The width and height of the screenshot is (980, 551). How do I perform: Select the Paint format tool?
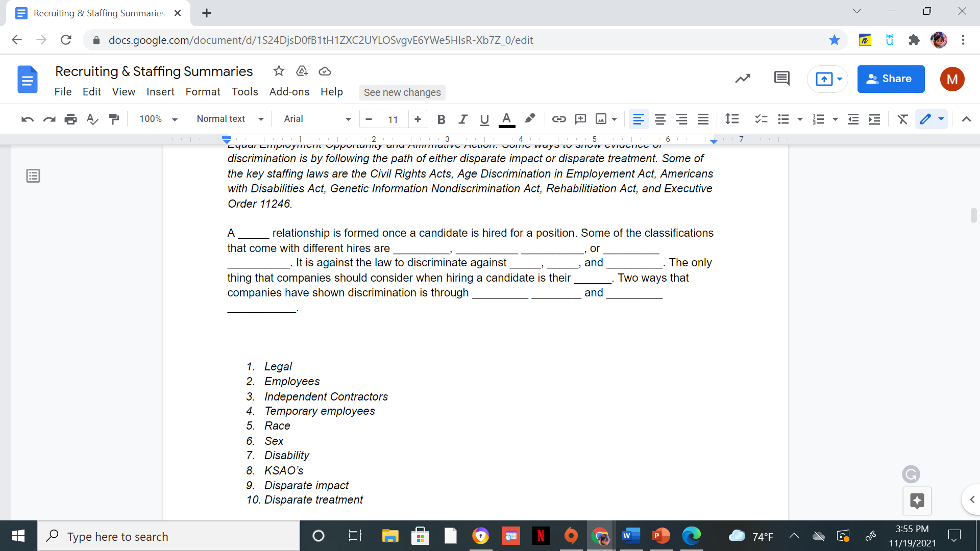[x=113, y=119]
